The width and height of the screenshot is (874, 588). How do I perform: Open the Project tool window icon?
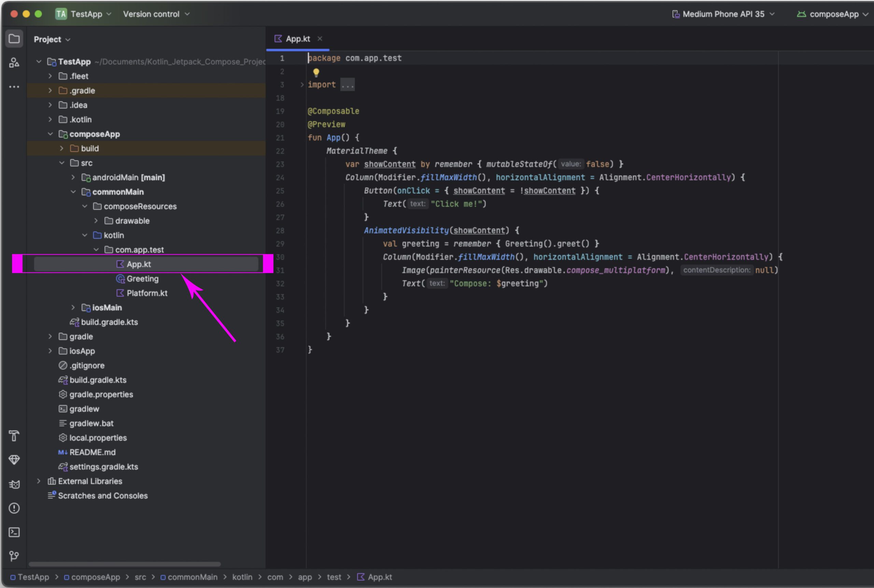14,39
